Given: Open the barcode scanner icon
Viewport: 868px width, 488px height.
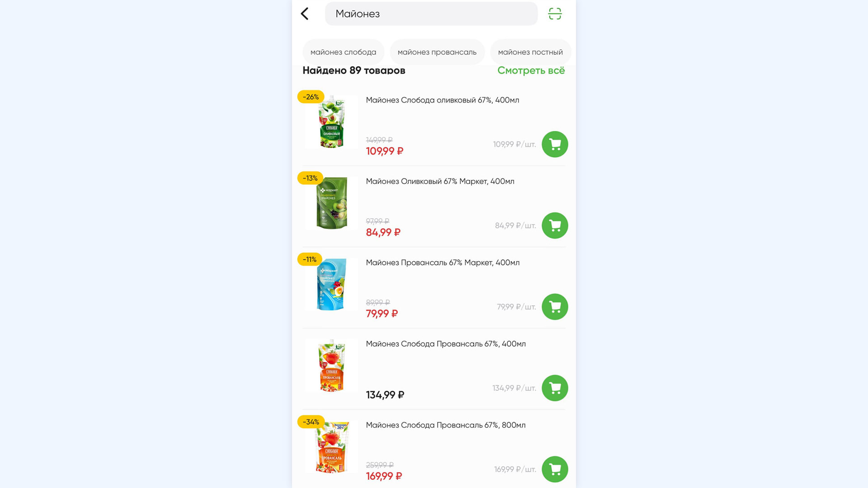Looking at the screenshot, I should [x=555, y=14].
